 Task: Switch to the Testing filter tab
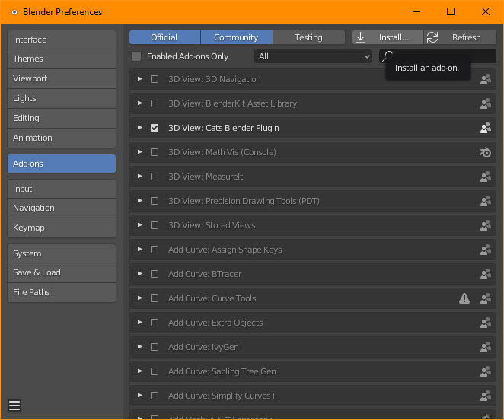click(308, 37)
